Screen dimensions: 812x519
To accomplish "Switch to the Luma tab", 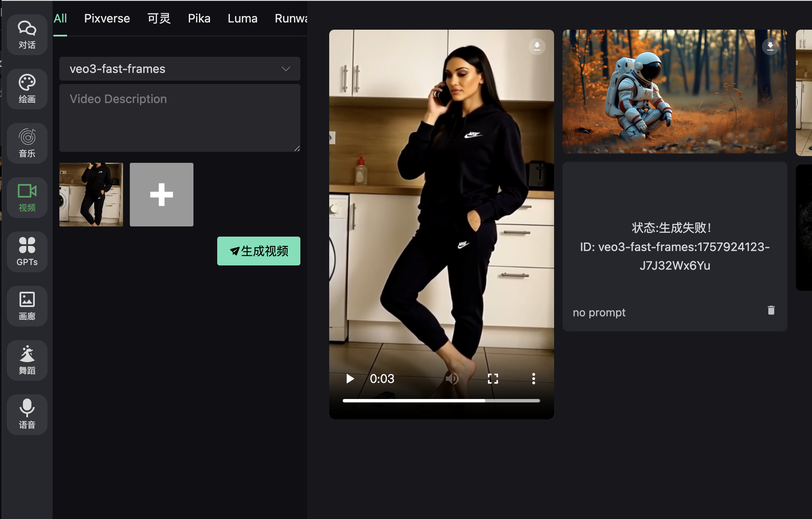I will pos(242,19).
